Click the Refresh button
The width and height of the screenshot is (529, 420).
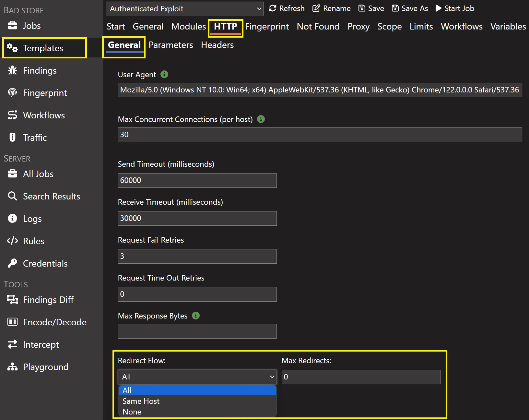[287, 8]
